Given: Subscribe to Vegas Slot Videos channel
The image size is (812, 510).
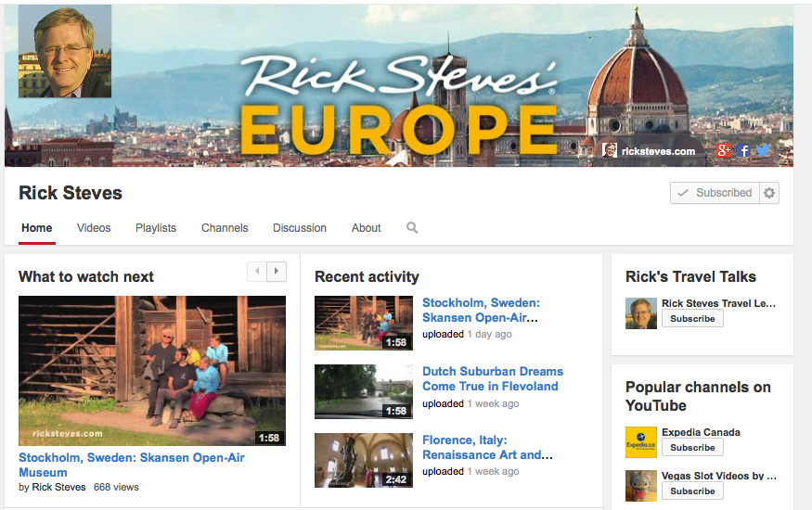Looking at the screenshot, I should 692,491.
